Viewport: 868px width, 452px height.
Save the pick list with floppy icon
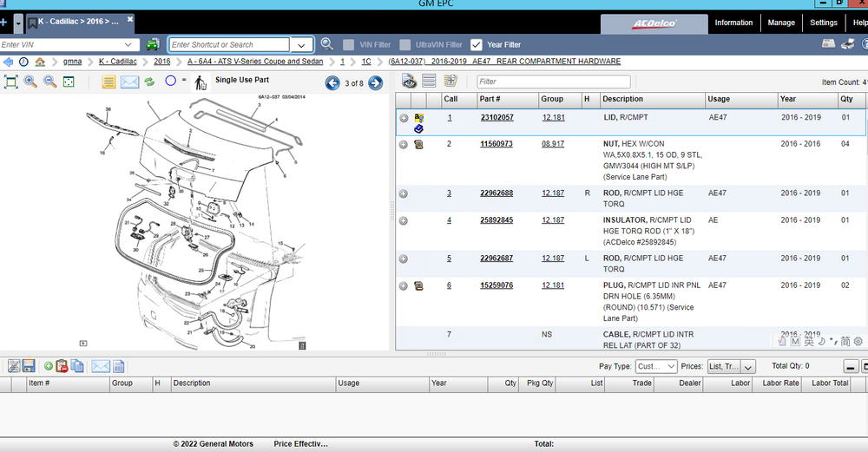[x=29, y=366]
